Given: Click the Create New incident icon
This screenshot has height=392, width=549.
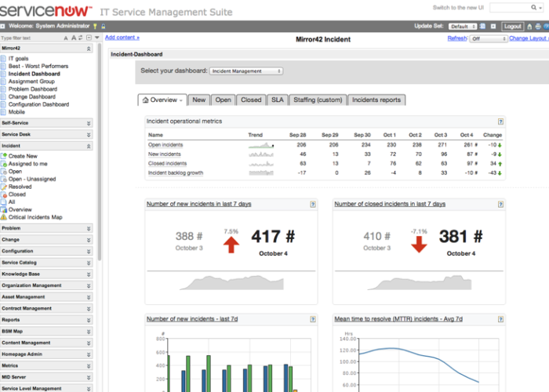Looking at the screenshot, I should pyautogui.click(x=4, y=156).
